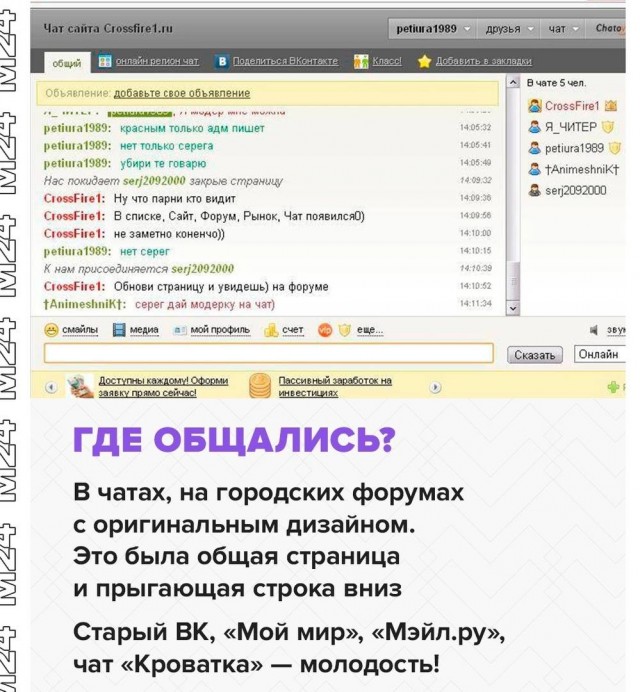
Task: Open мой профиль link
Action: click(x=220, y=330)
